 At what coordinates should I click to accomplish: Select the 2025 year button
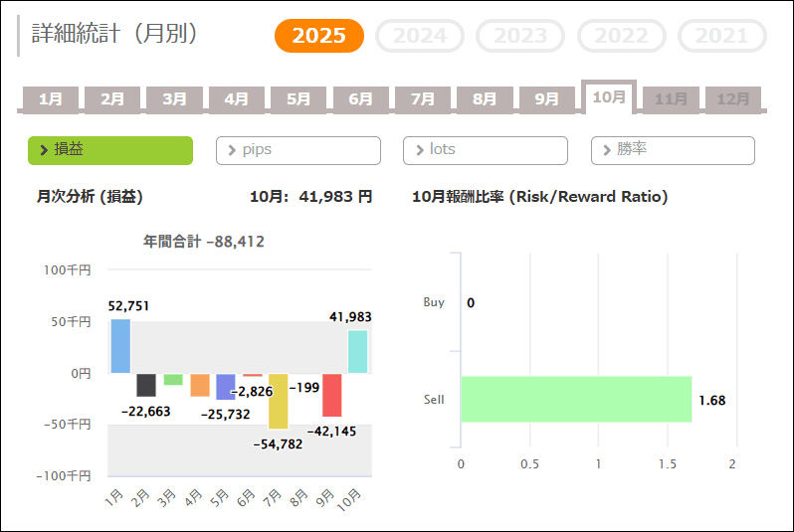[x=319, y=36]
